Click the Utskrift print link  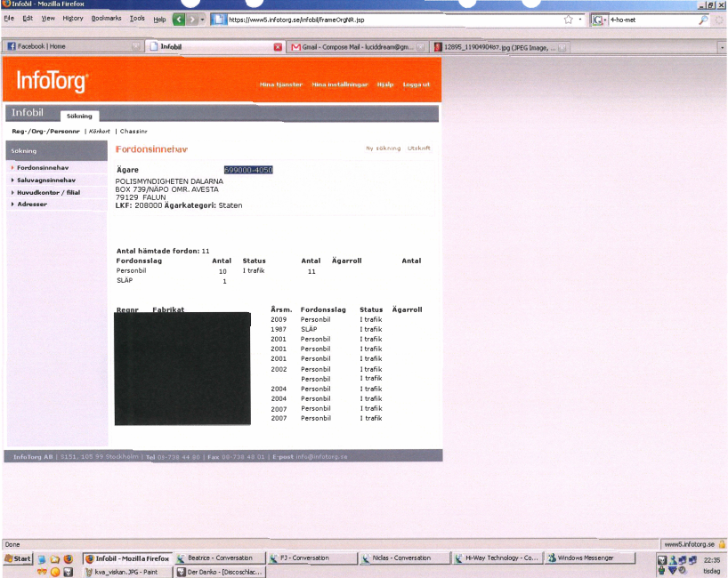[419, 148]
